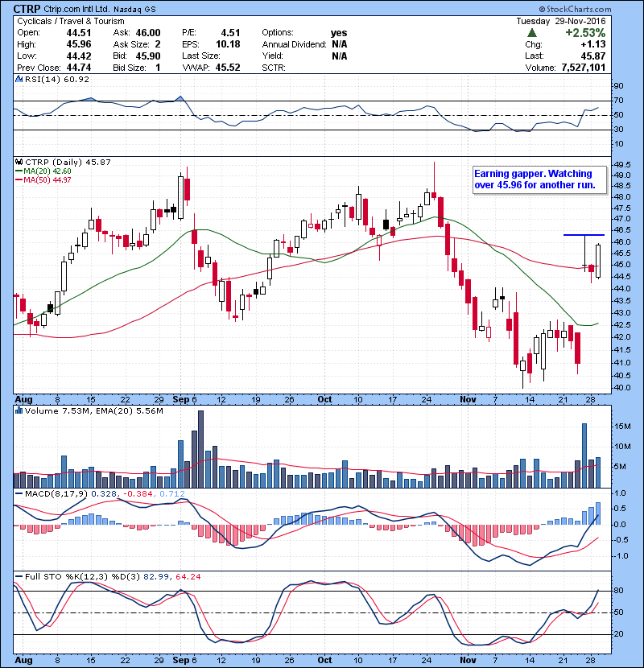Click the 'Nasdaq GS' exchange label
644x668 pixels.
[x=135, y=10]
